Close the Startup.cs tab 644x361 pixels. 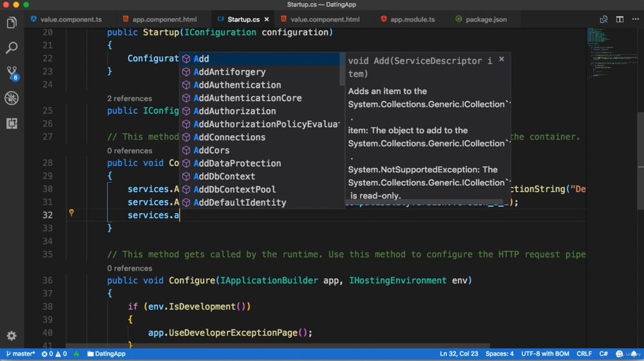coord(267,19)
